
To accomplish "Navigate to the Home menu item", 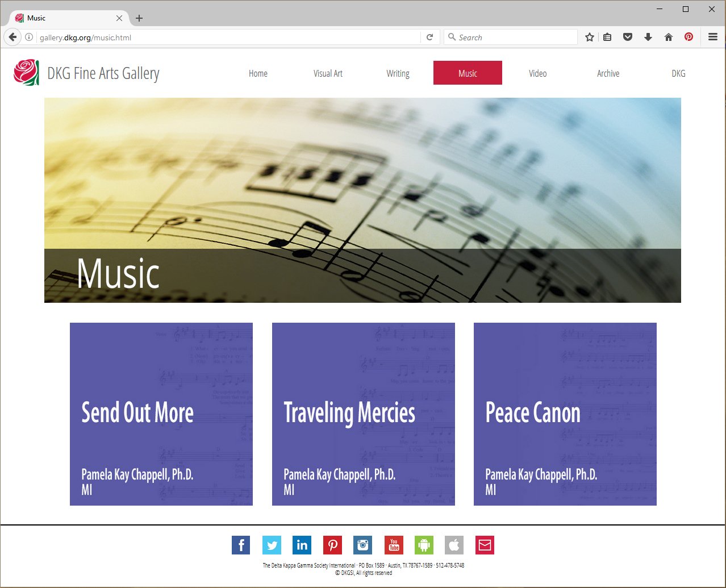I will click(258, 73).
